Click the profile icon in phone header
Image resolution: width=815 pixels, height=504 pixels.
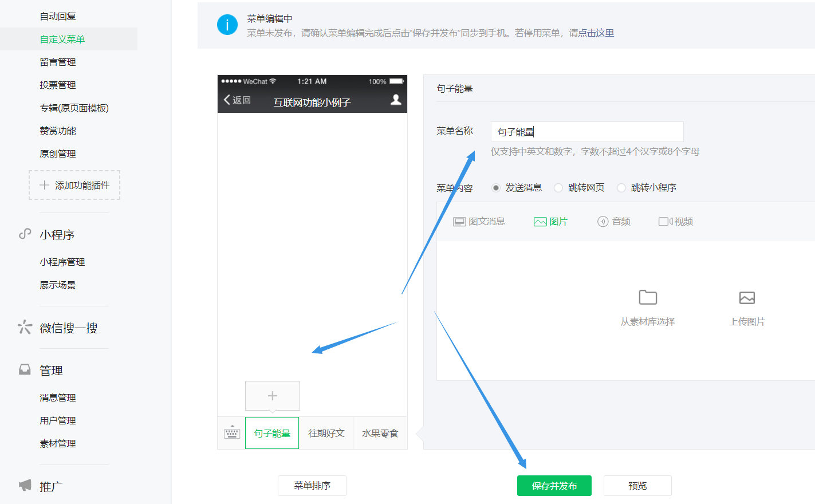pyautogui.click(x=396, y=100)
